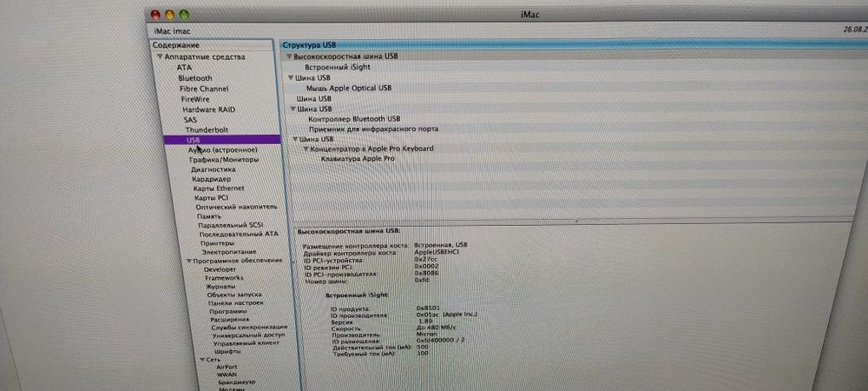Minimize window with yellow button
This screenshot has height=391, width=868.
point(169,15)
